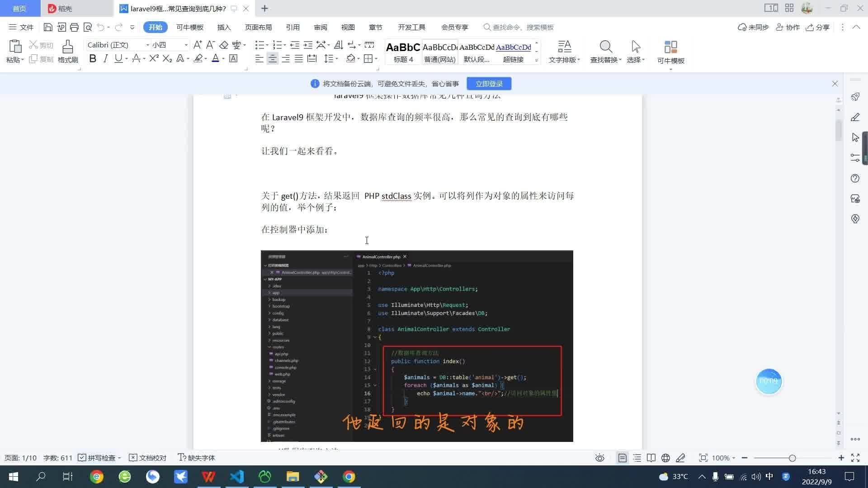Click the 分享 (Share) button
Viewport: 868px width, 488px height.
(x=818, y=27)
